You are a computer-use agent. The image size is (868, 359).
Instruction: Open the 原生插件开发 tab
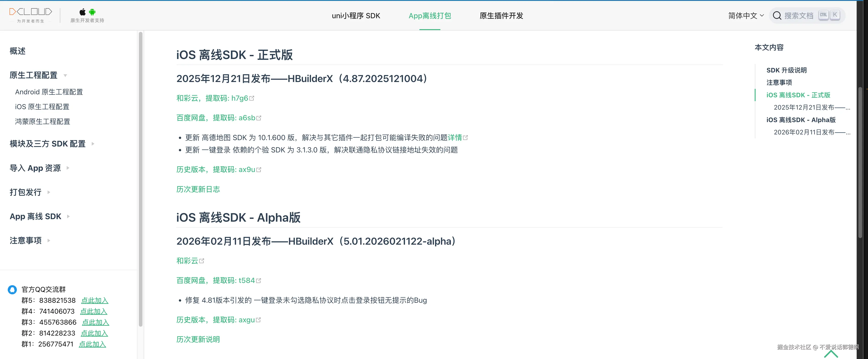pyautogui.click(x=501, y=15)
